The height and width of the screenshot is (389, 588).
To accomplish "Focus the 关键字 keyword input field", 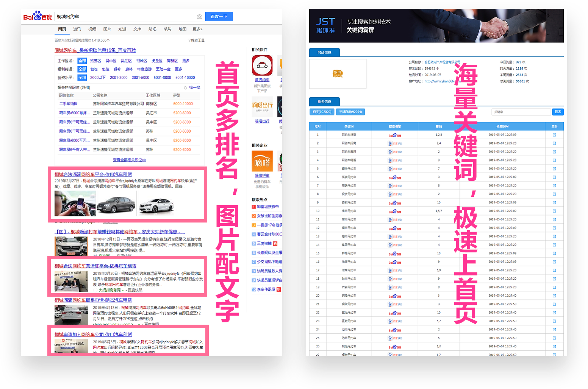I will tap(521, 112).
